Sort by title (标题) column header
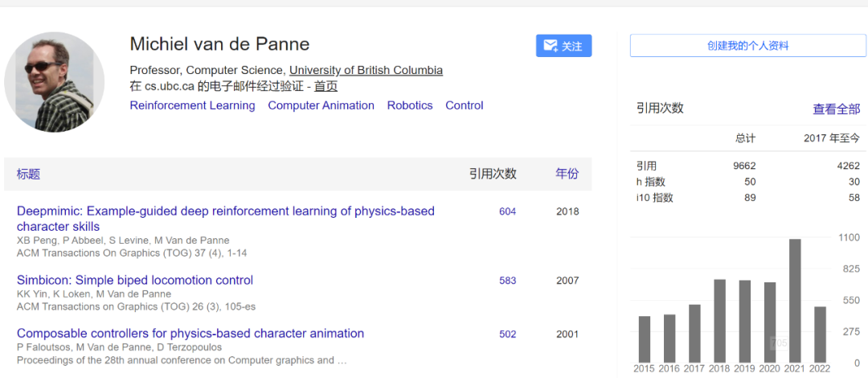The width and height of the screenshot is (868, 378). pyautogui.click(x=28, y=174)
